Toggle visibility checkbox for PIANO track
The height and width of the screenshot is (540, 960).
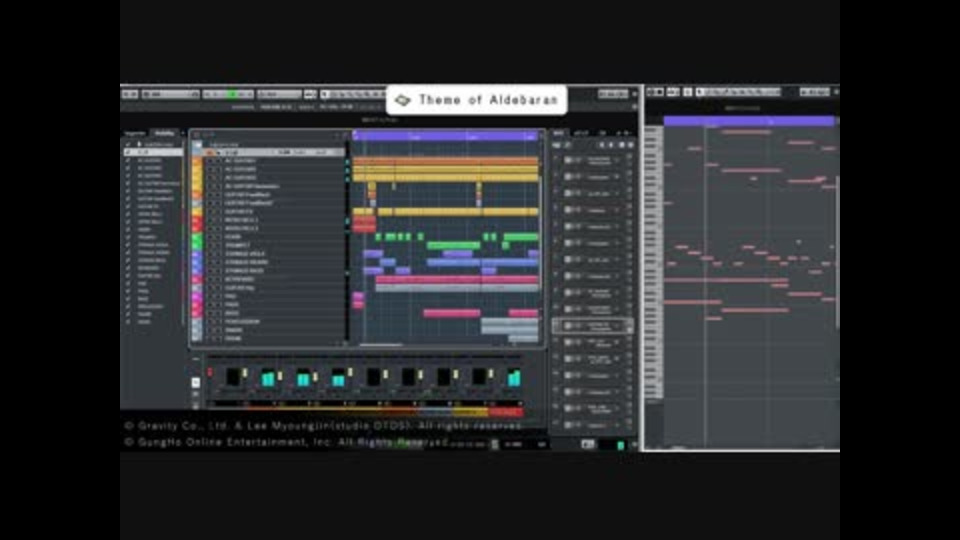(x=128, y=230)
